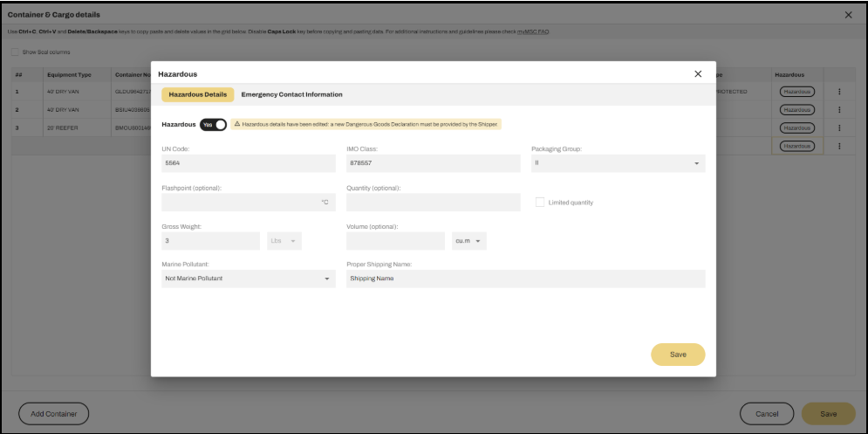Click the warning triangle icon in the notice
This screenshot has height=434, width=868.
click(237, 124)
